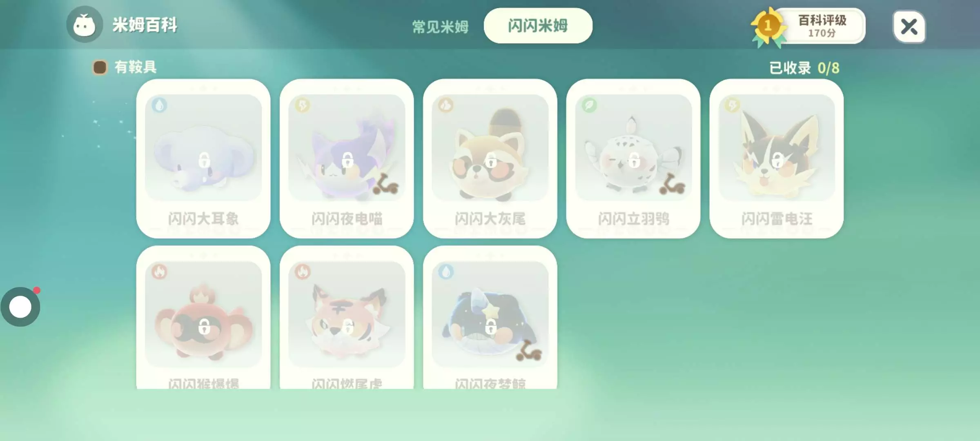Open the 闪闪燃尾虎 card
The width and height of the screenshot is (980, 441).
347,318
